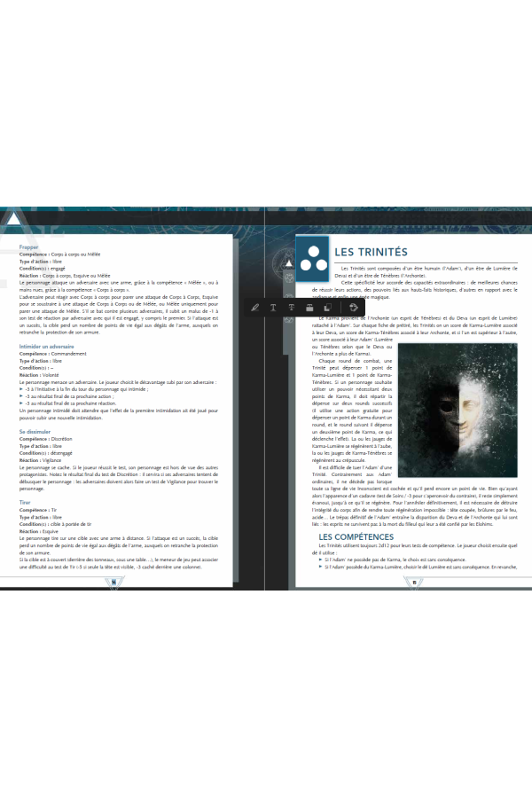Image resolution: width=532 pixels, height=798 pixels.
Task: Click the filled rectangle icon beside strikethrough
Action: pos(308,307)
